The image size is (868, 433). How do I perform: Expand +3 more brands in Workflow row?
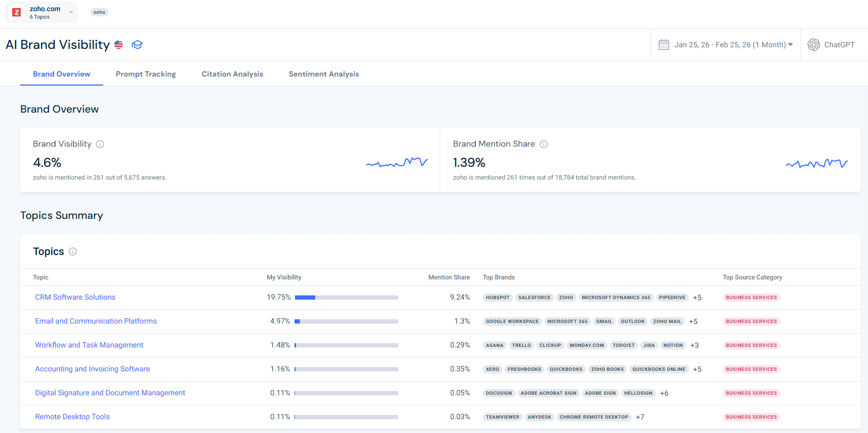point(694,345)
